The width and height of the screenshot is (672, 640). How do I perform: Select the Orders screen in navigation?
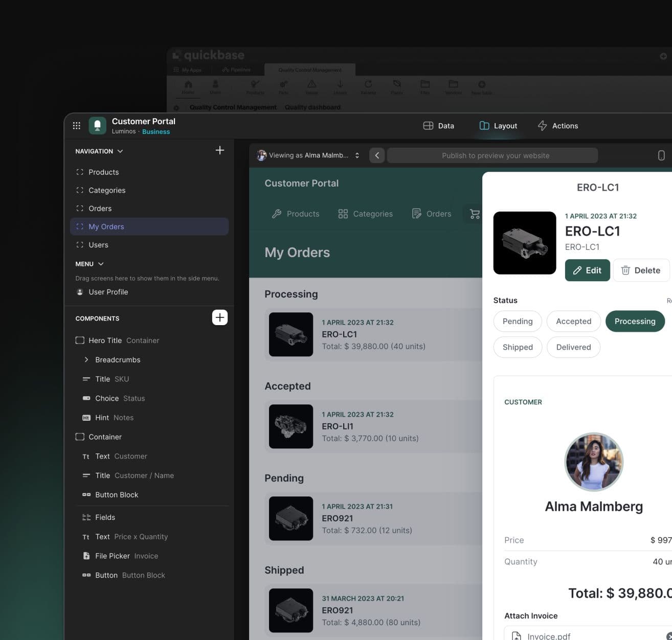click(x=149, y=209)
